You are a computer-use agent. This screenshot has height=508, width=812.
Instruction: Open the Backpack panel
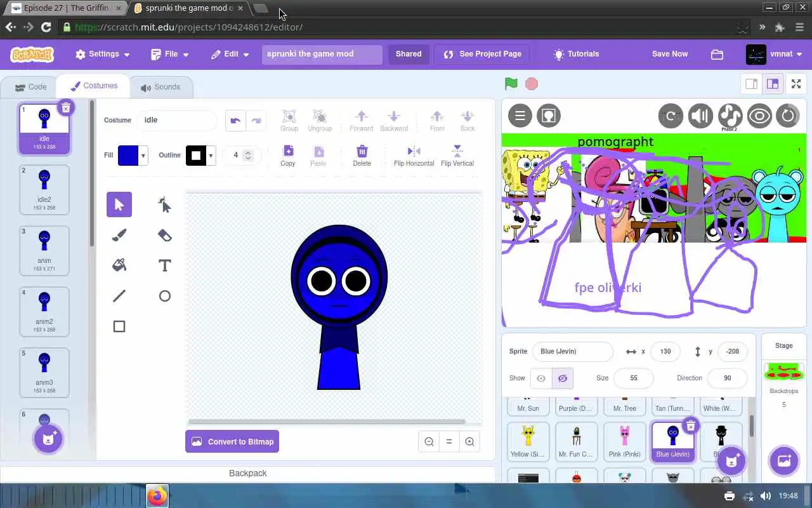[x=247, y=473]
